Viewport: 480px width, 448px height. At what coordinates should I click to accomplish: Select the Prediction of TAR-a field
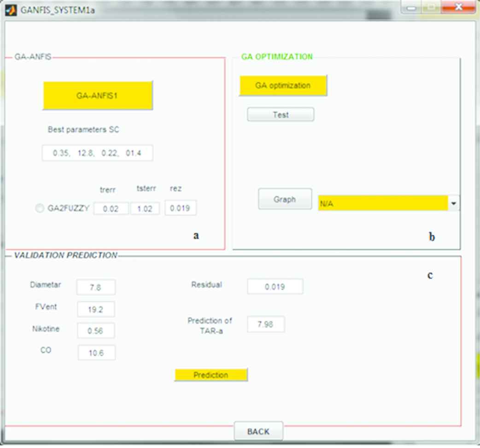click(266, 324)
